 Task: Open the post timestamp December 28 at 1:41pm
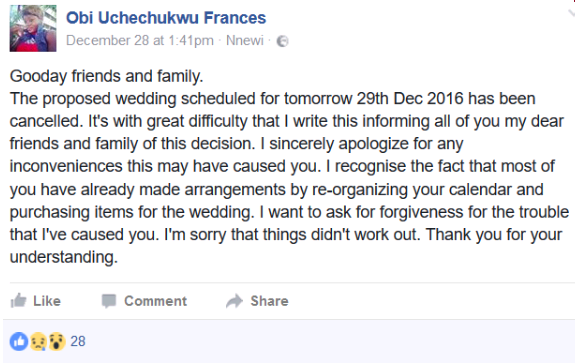(140, 40)
